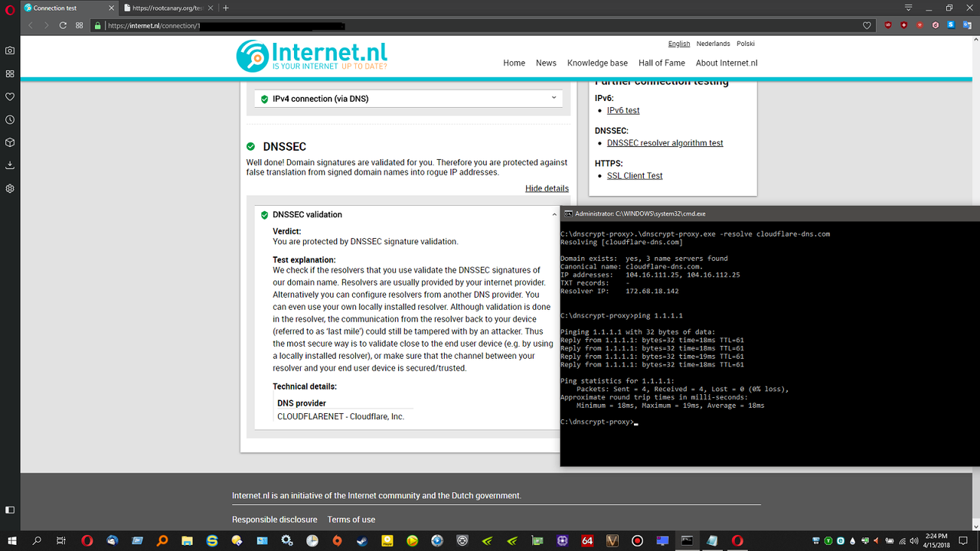Save page to bookmarks via heart icon

867,24
